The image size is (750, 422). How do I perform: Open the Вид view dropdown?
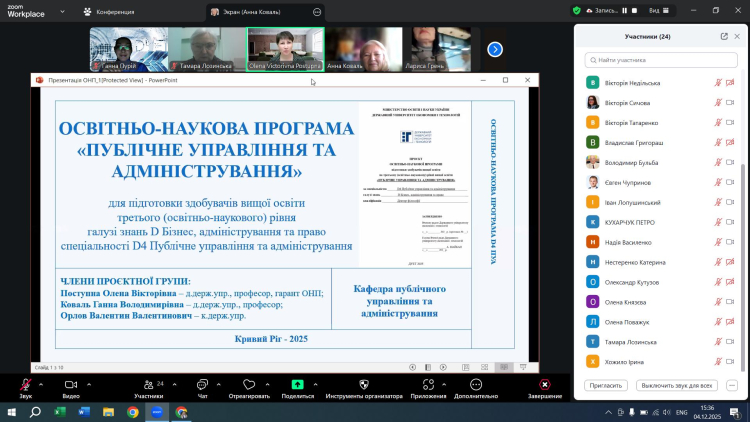click(666, 11)
